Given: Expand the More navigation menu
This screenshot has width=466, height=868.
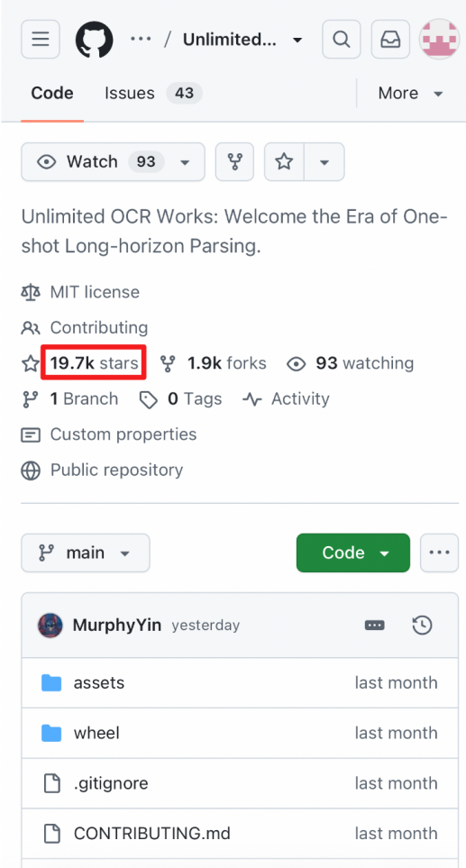Looking at the screenshot, I should (411, 93).
